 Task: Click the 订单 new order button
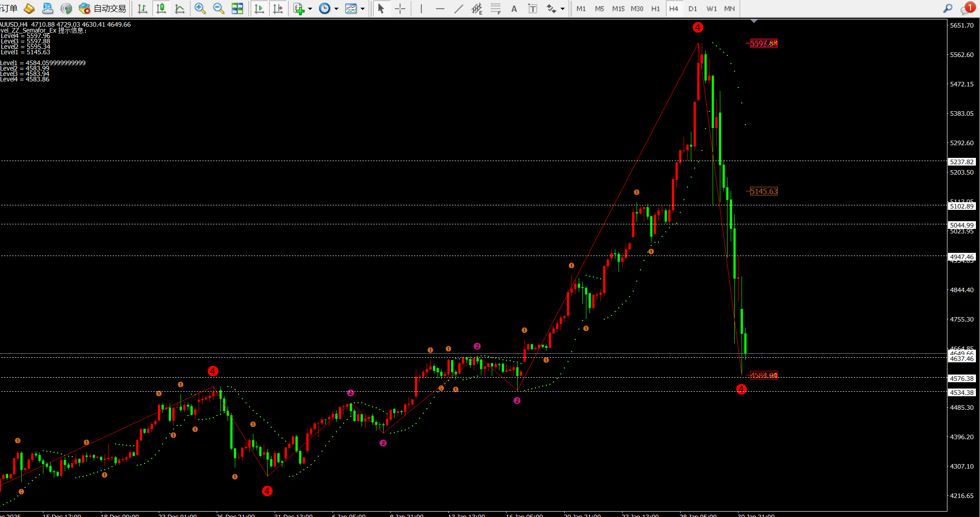pyautogui.click(x=9, y=8)
